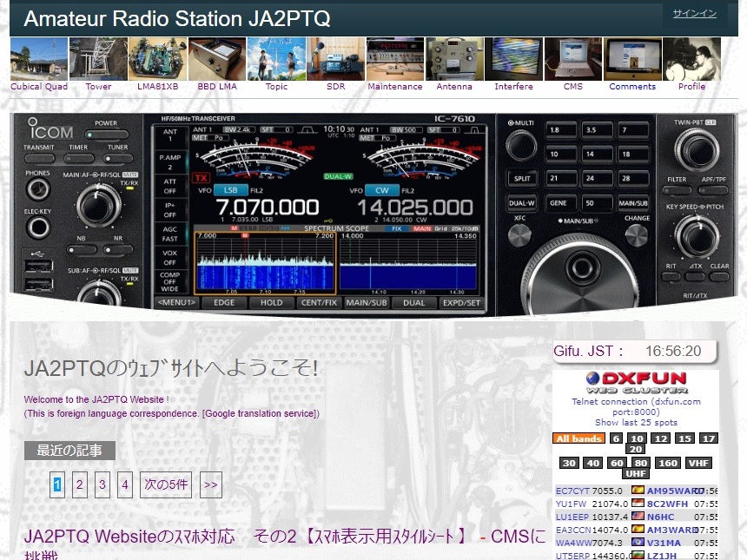This screenshot has width=747, height=560.
Task: Filter DX spots by 30 band
Action: (x=569, y=463)
